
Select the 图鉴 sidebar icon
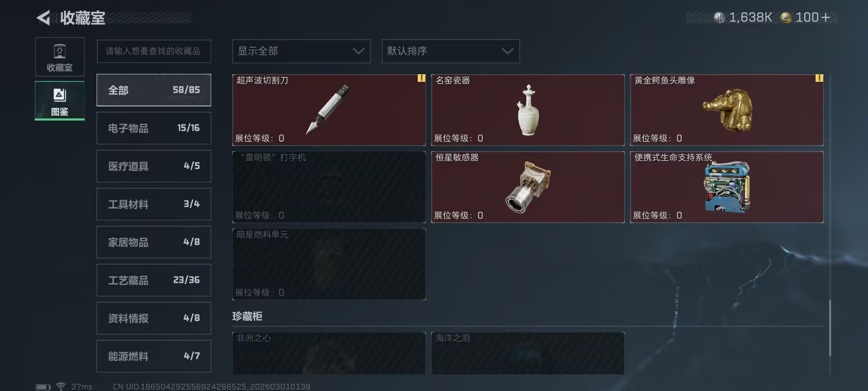pyautogui.click(x=60, y=100)
